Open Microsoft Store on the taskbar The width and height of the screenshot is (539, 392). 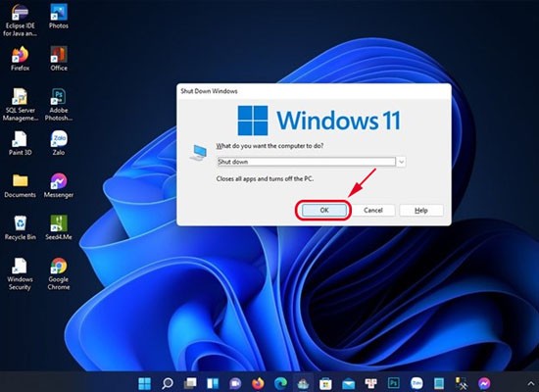325,383
